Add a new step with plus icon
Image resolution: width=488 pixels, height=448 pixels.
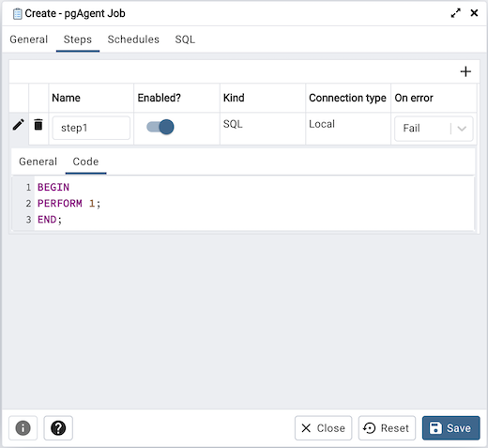click(465, 71)
